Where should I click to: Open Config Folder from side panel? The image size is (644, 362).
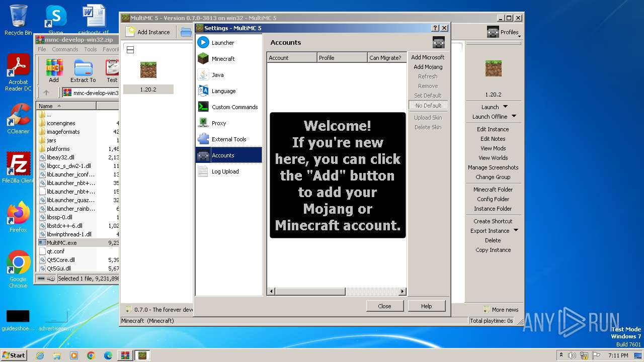493,199
